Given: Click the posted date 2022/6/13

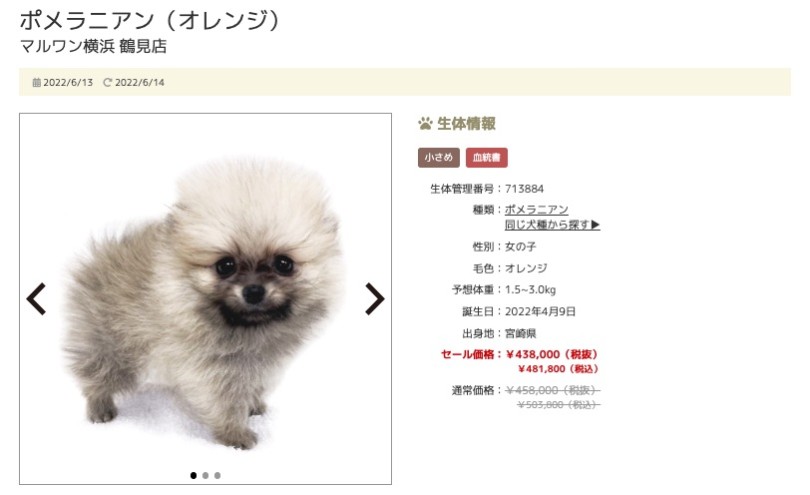Looking at the screenshot, I should coord(68,82).
